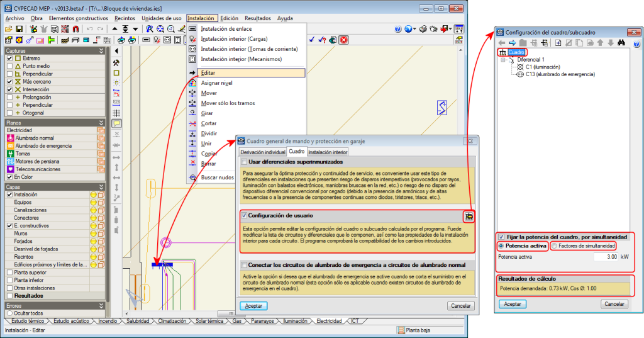Choose Editar in the Instalación menu
The width and height of the screenshot is (644, 338).
click(x=251, y=73)
